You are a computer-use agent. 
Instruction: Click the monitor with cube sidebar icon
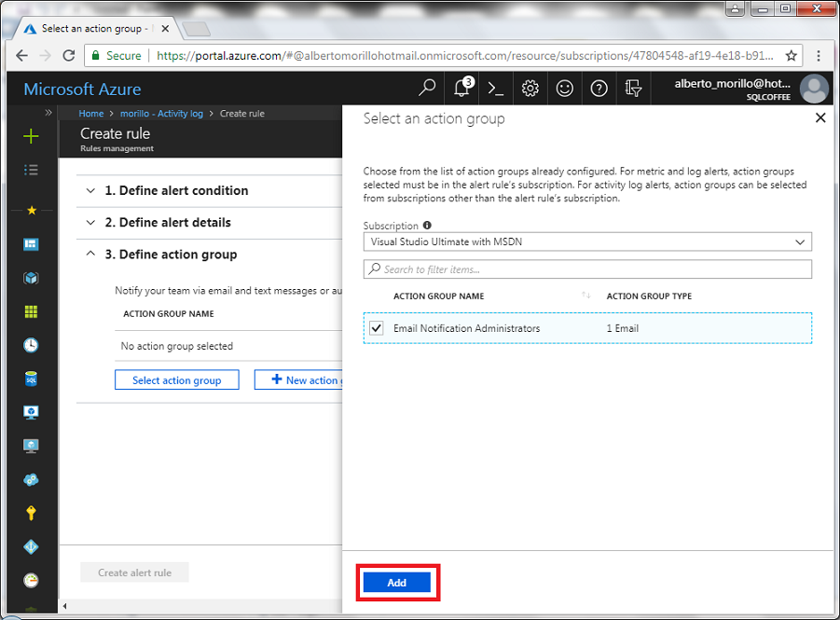31,446
